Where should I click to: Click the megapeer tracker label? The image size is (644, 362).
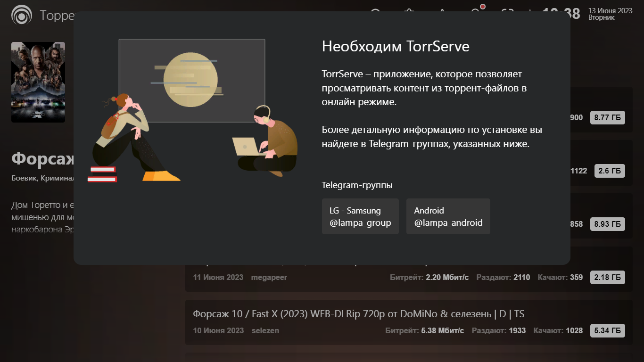click(269, 277)
